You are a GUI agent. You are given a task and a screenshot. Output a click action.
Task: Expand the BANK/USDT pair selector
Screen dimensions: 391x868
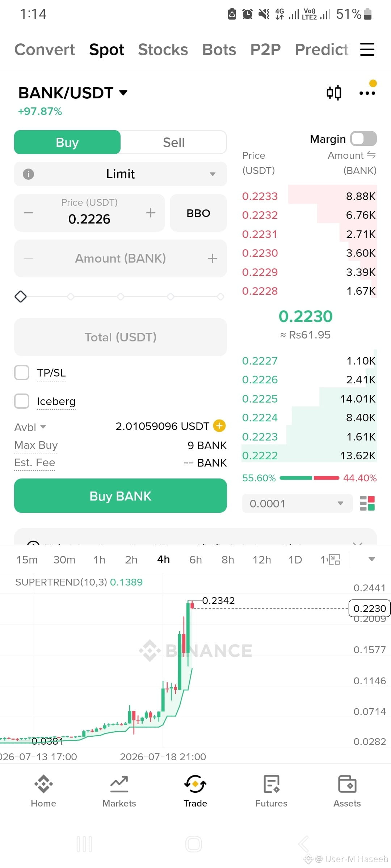[x=73, y=93]
